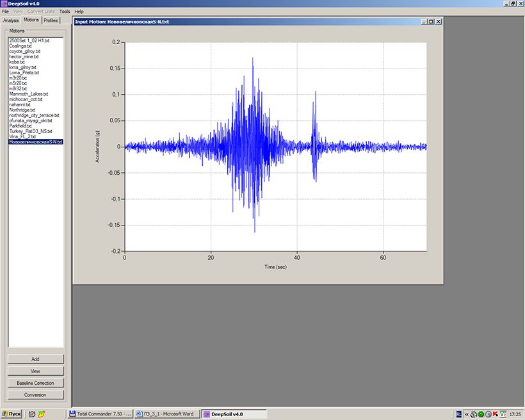This screenshot has width=525, height=420.
Task: Open the Tools menu
Action: click(65, 12)
